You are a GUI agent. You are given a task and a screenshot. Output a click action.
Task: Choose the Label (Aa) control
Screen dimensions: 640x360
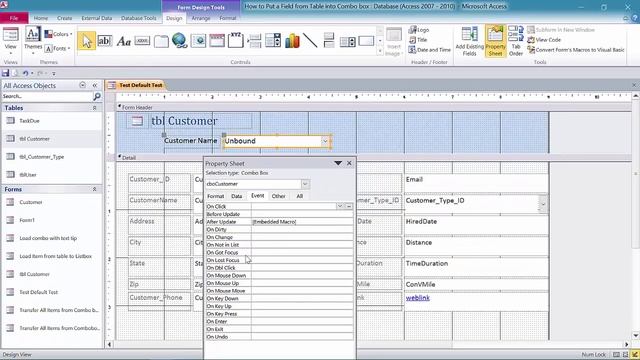(123, 41)
